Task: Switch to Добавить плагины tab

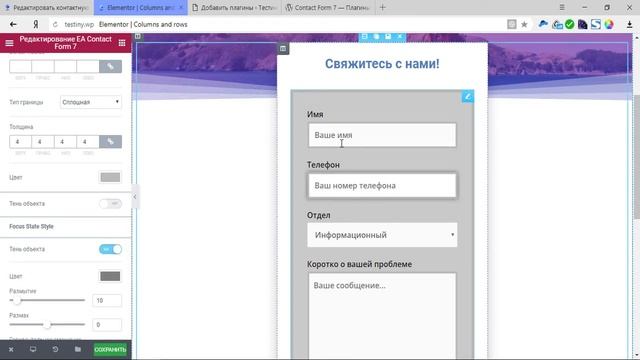Action: pyautogui.click(x=235, y=7)
